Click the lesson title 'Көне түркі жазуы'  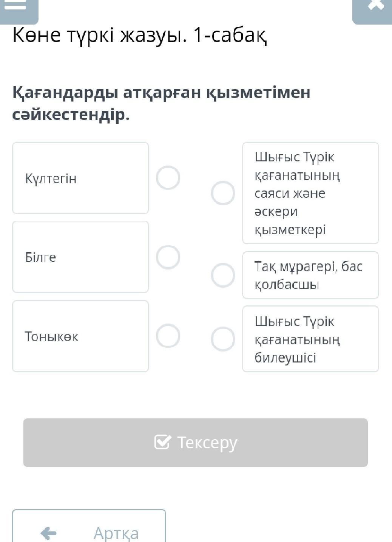(139, 35)
